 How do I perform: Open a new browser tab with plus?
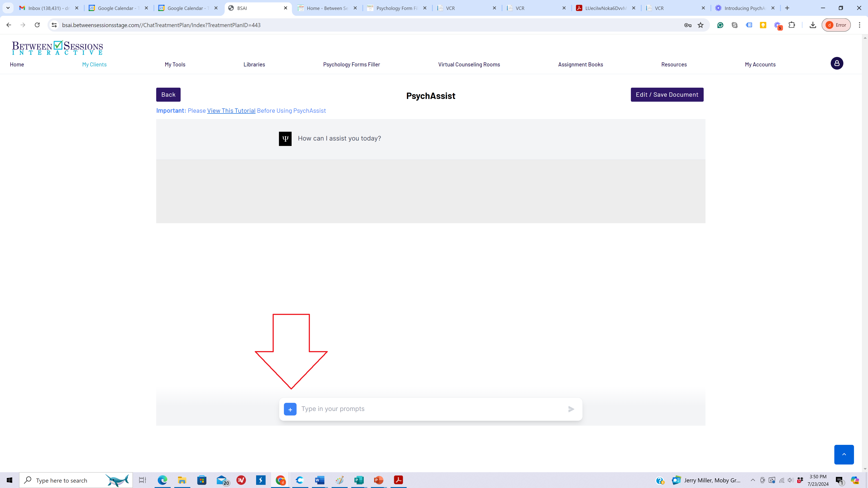point(787,8)
